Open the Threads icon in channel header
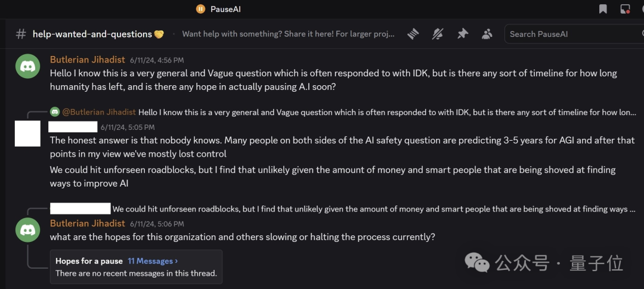644x289 pixels. [413, 34]
